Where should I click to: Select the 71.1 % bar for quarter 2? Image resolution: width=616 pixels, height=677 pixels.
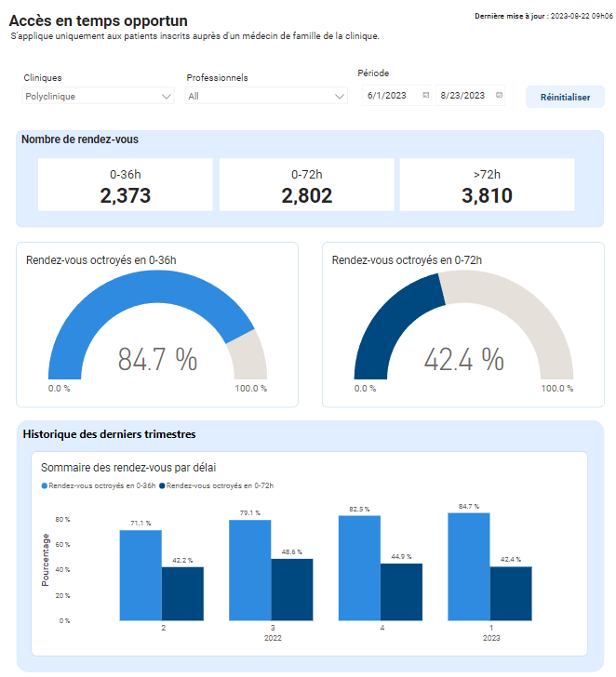141,575
